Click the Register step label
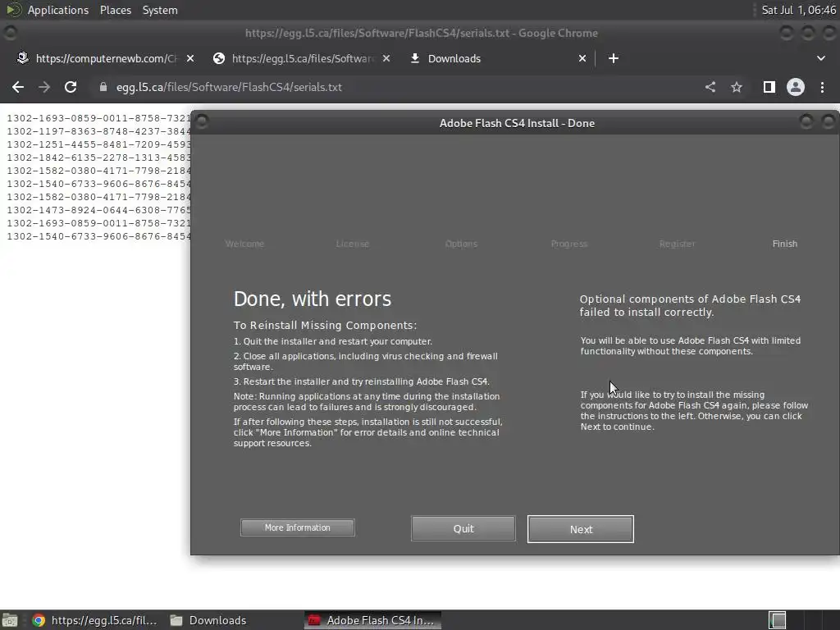Image resolution: width=840 pixels, height=630 pixels. click(677, 244)
